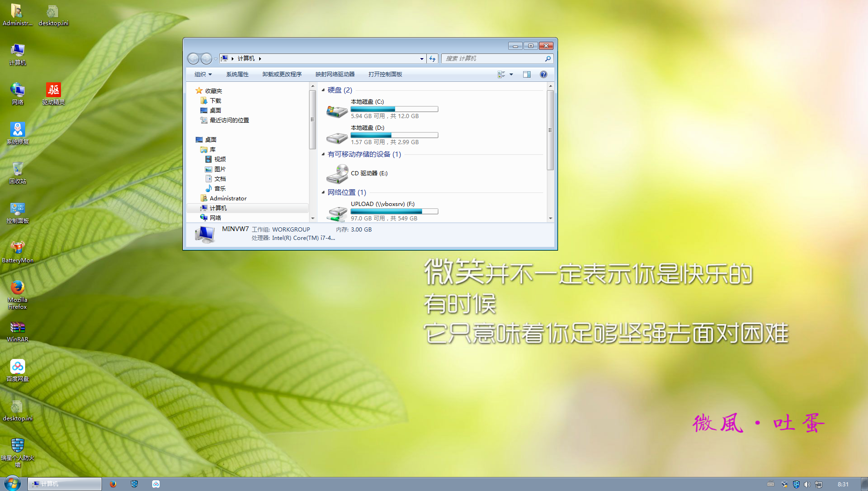Open local disk C: drive icon
This screenshot has width=868, height=491.
coord(337,111)
